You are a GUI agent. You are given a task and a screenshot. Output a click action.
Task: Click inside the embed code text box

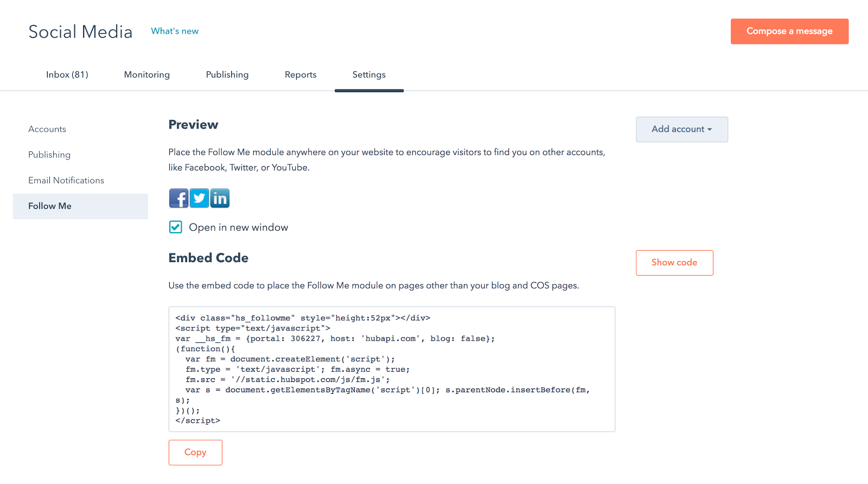pyautogui.click(x=392, y=369)
